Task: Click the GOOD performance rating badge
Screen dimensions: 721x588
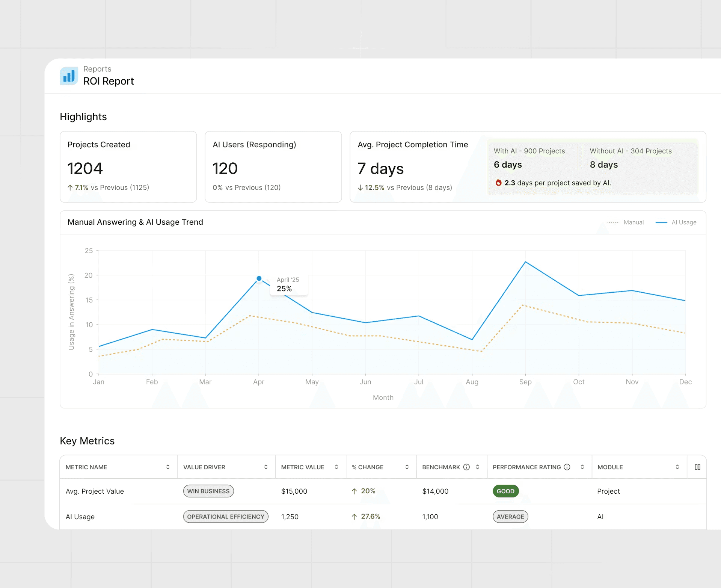Action: point(505,491)
